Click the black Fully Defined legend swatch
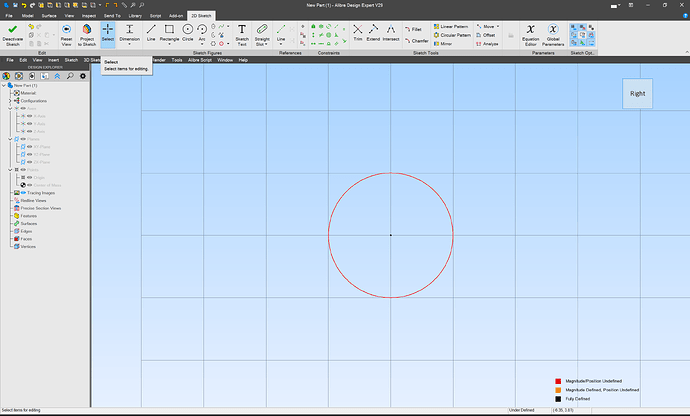 coord(558,399)
